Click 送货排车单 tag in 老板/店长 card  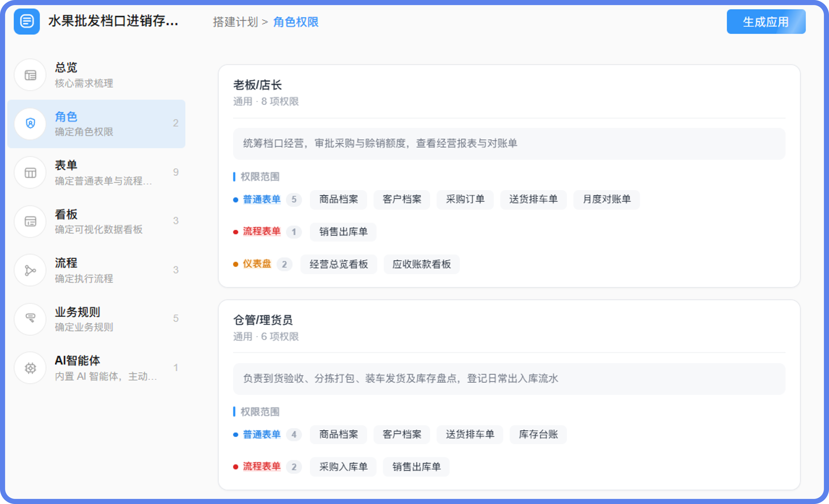(533, 199)
